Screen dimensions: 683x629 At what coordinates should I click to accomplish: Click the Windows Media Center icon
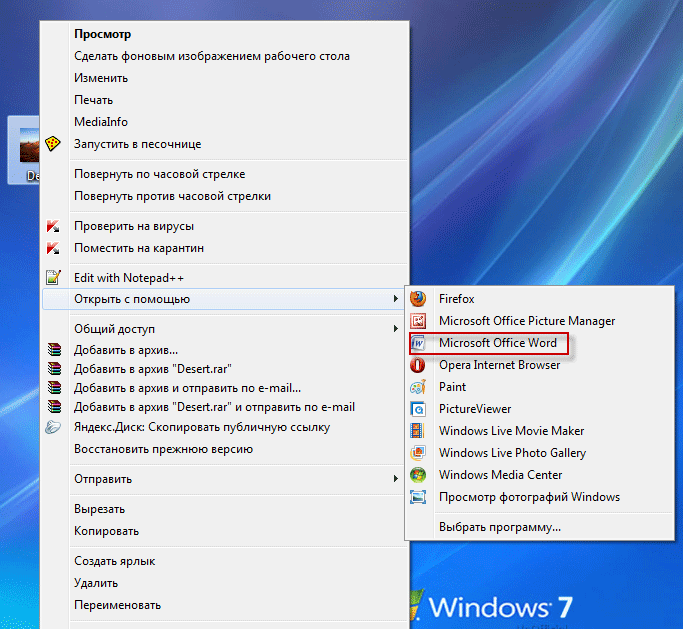click(x=418, y=475)
